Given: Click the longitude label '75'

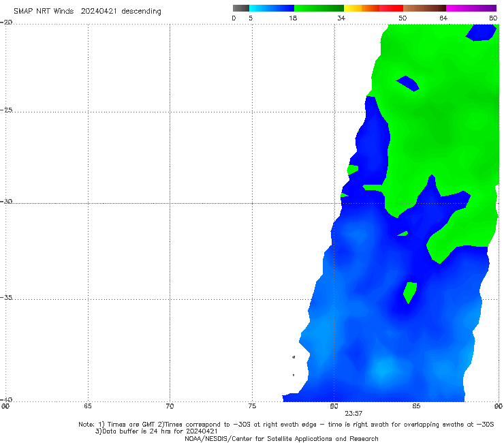Looking at the screenshot, I should pos(252,406).
